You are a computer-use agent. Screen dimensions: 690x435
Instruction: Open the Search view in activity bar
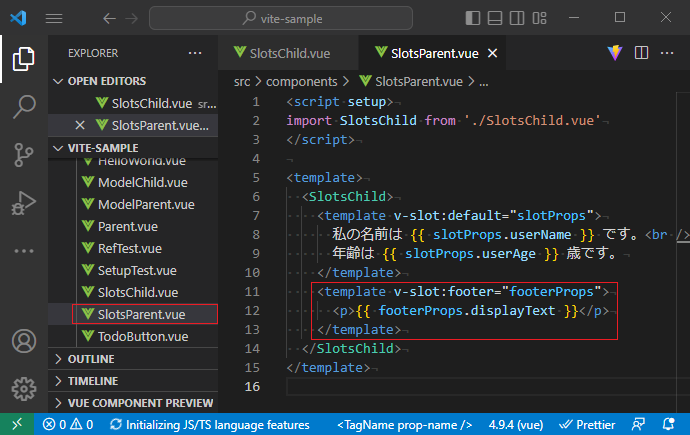tap(24, 106)
